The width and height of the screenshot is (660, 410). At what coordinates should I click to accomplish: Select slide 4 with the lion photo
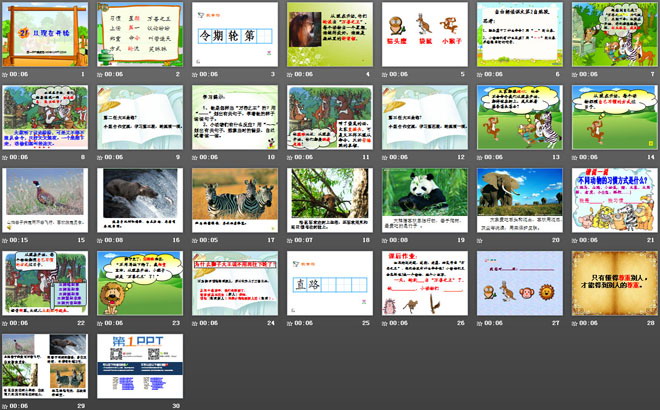[x=330, y=35]
